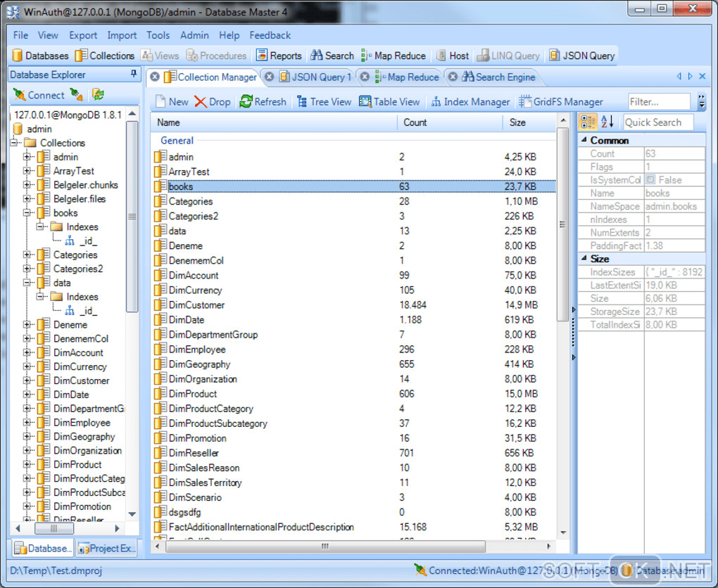Open the Databases toolbar button
Viewport: 718px width, 588px height.
[40, 56]
